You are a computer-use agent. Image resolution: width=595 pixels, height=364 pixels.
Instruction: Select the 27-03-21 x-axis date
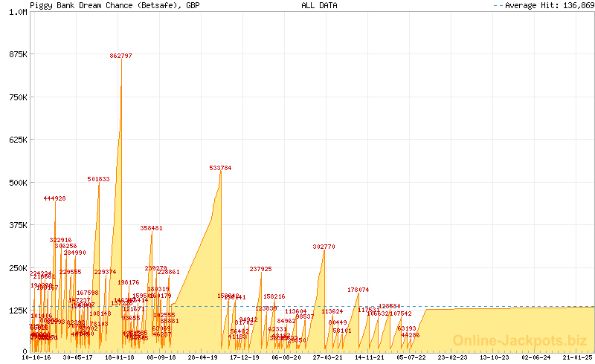tap(327, 357)
